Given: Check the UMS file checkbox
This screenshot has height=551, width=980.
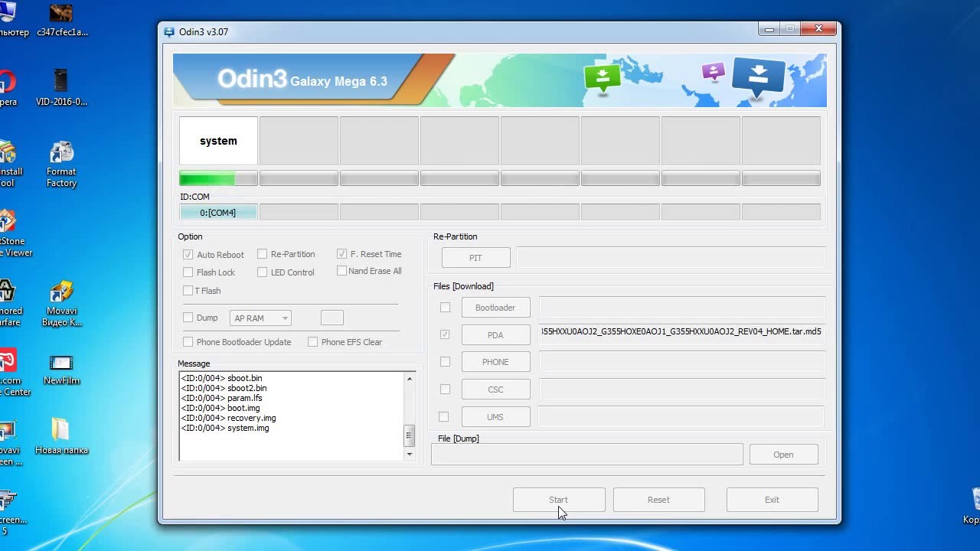Looking at the screenshot, I should coord(444,417).
